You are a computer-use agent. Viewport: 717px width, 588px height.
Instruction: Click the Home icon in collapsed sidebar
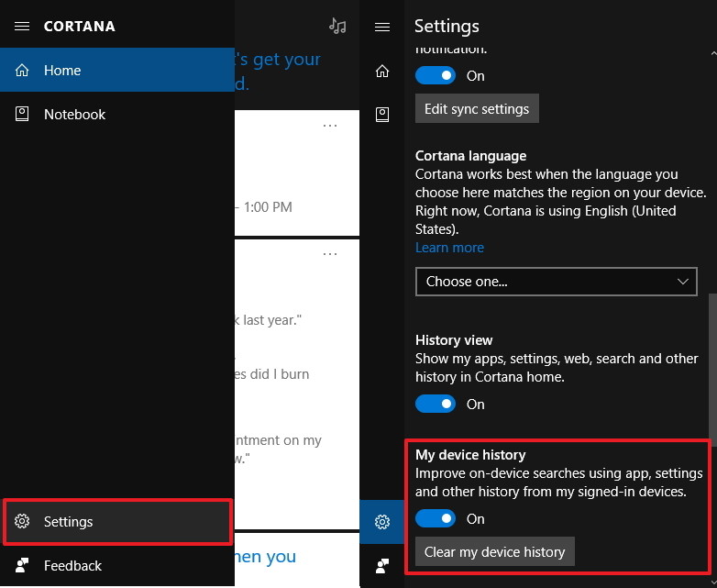coord(382,71)
